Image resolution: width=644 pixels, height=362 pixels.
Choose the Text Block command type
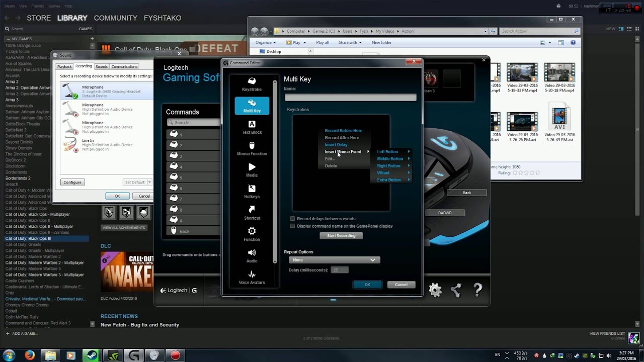click(x=252, y=127)
